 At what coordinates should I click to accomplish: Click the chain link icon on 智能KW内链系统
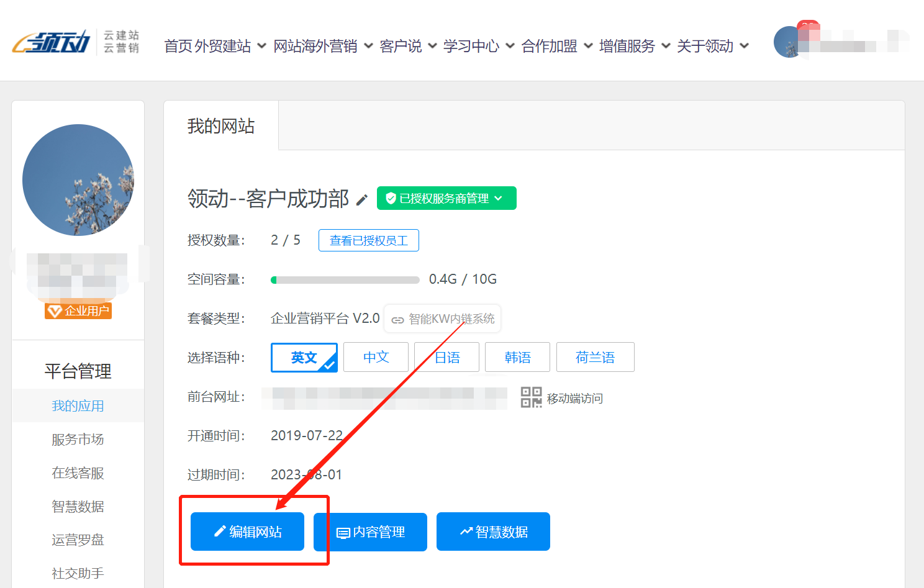click(398, 319)
